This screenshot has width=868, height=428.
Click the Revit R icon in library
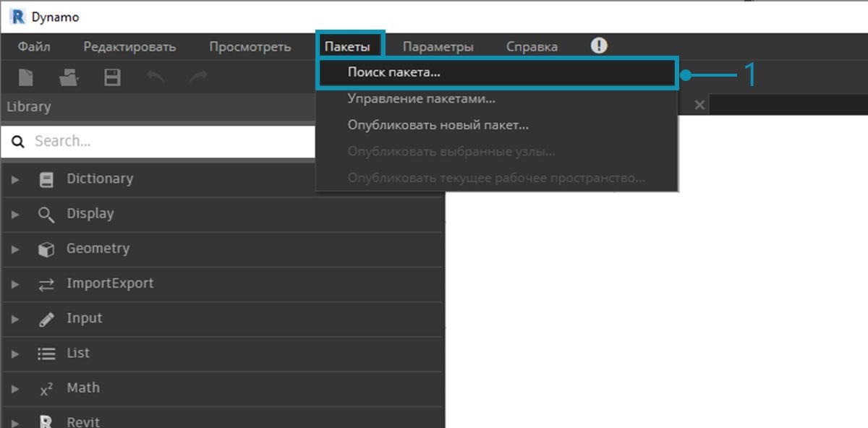(46, 421)
